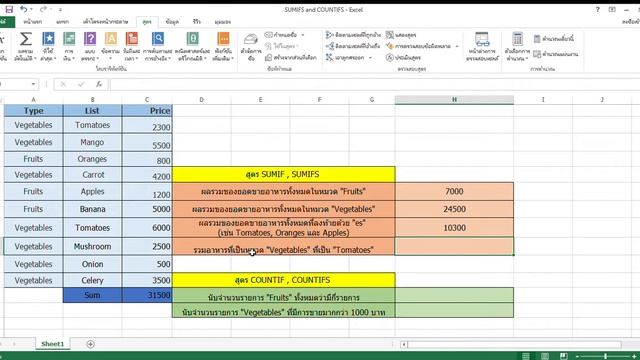The width and height of the screenshot is (640, 360).
Task: Switch to the Insert ribbon tab
Action: click(62, 22)
